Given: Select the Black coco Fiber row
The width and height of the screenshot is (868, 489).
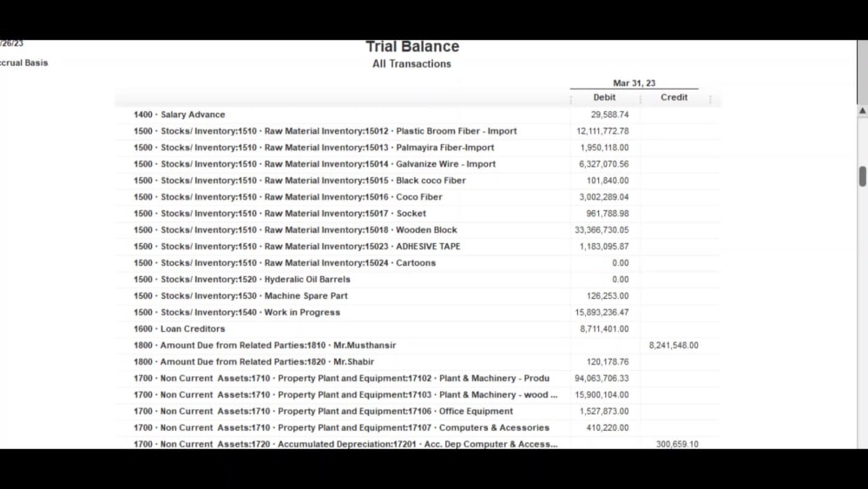Looking at the screenshot, I should (418, 181).
